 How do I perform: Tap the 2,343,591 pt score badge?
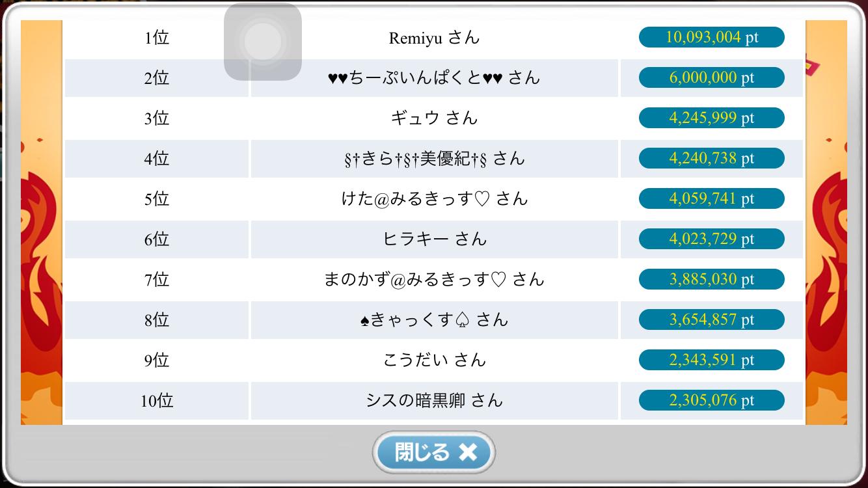pos(711,360)
